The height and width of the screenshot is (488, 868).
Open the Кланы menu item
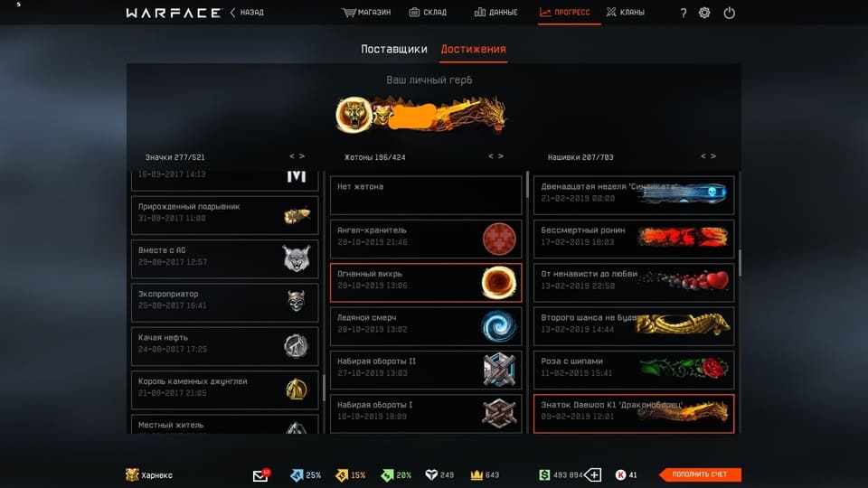tap(625, 12)
